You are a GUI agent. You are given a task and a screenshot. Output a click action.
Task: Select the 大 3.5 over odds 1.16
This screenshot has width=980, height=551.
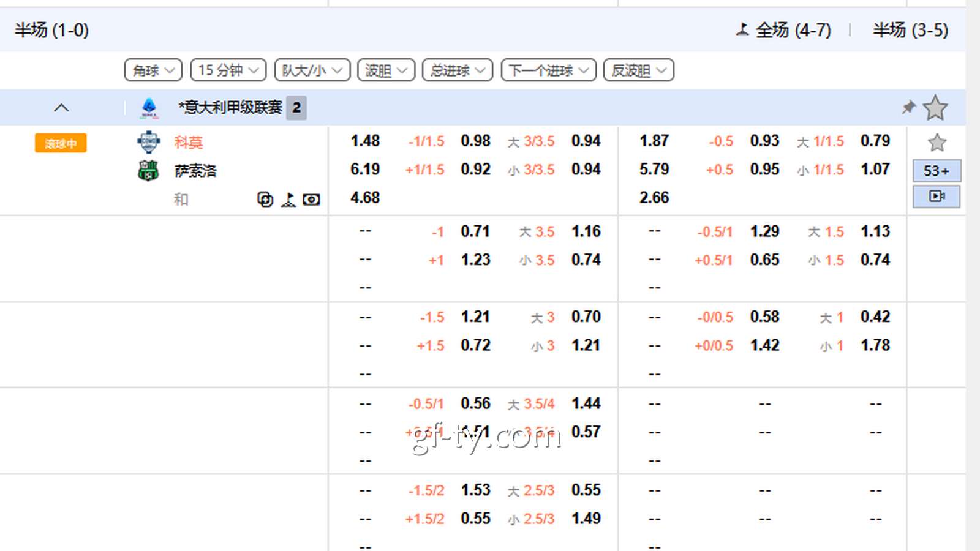pos(586,231)
